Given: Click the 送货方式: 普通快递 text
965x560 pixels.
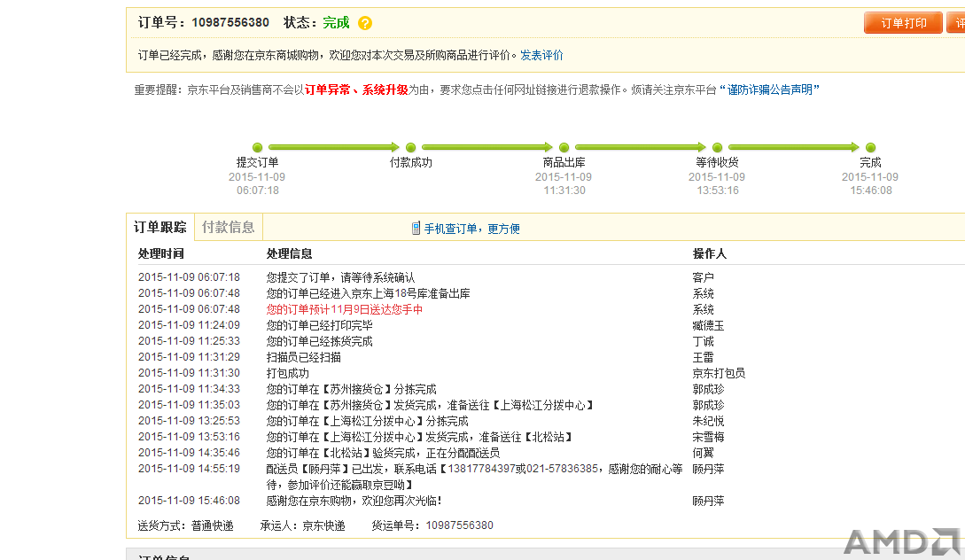Looking at the screenshot, I should click(185, 525).
